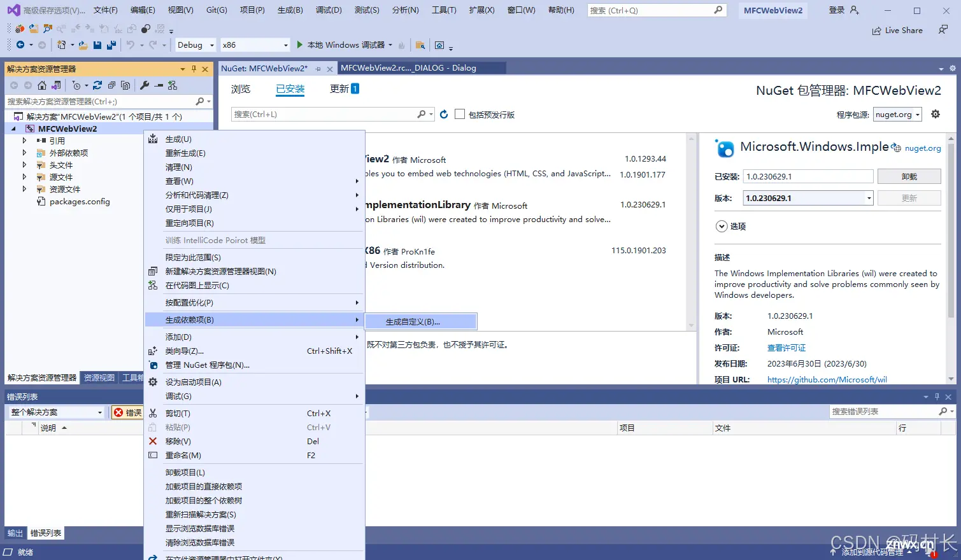Viewport: 961px width, 560px height.
Task: Click the collapse all icon in Solution Explorer
Action: [111, 85]
